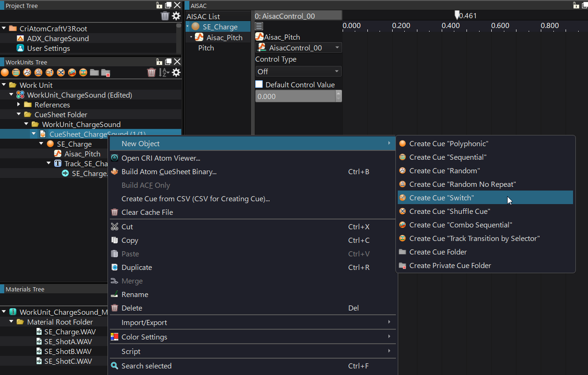The image size is (588, 375).
Task: Choose Create Cue "Sequential"
Action: [485, 157]
